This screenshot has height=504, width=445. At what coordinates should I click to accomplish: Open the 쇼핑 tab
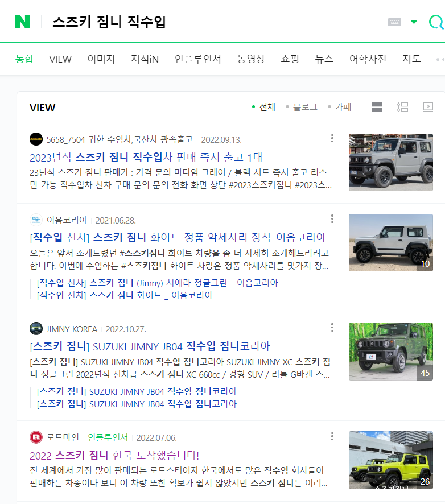click(x=290, y=59)
